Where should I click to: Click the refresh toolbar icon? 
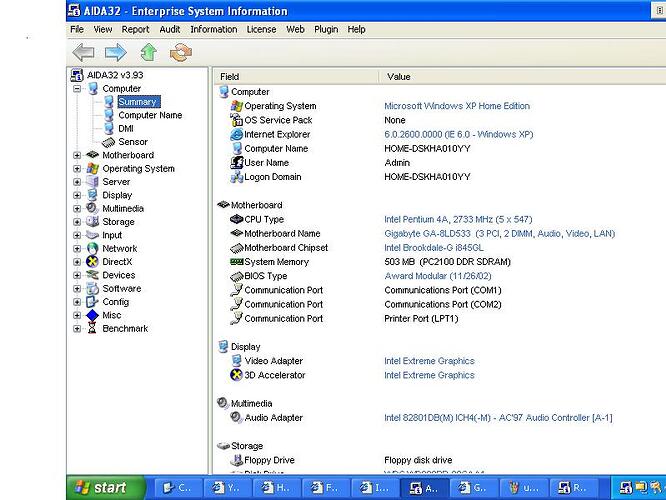180,52
